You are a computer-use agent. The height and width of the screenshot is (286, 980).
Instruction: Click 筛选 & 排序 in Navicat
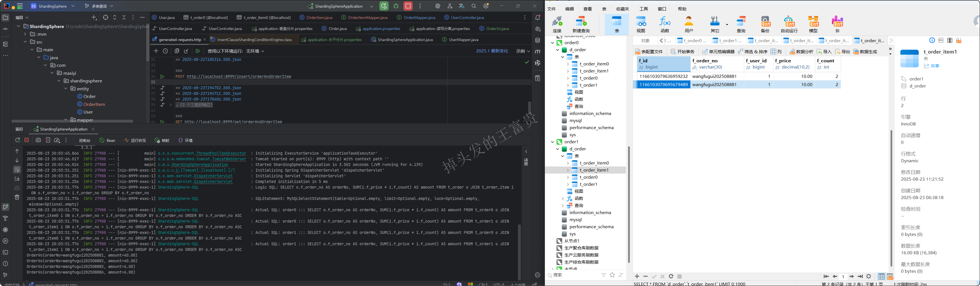(x=752, y=51)
